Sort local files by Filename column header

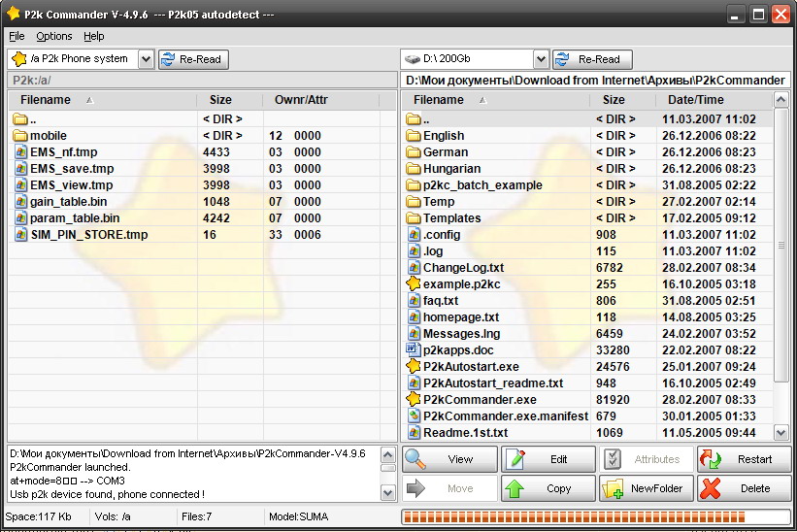(496, 100)
